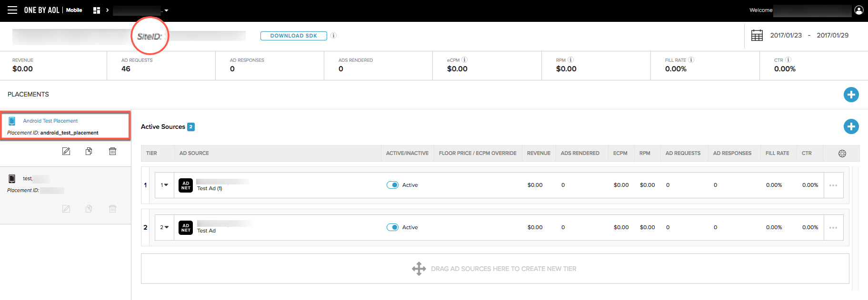This screenshot has height=300, width=868.
Task: Open more options for Test Ad (1)
Action: coord(833,185)
